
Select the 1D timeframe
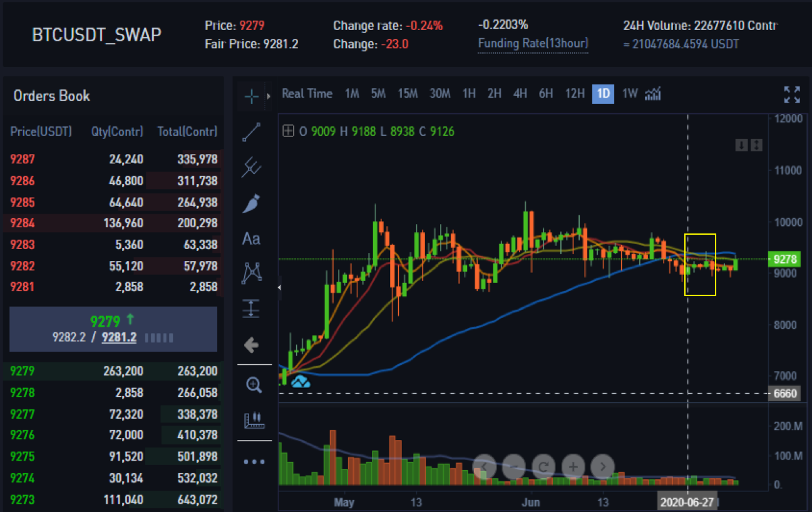[x=603, y=94]
